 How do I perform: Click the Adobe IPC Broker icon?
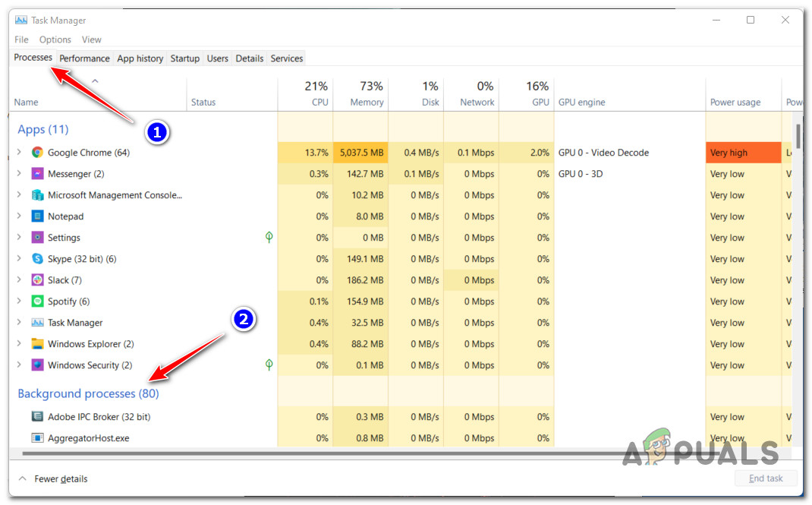[37, 416]
